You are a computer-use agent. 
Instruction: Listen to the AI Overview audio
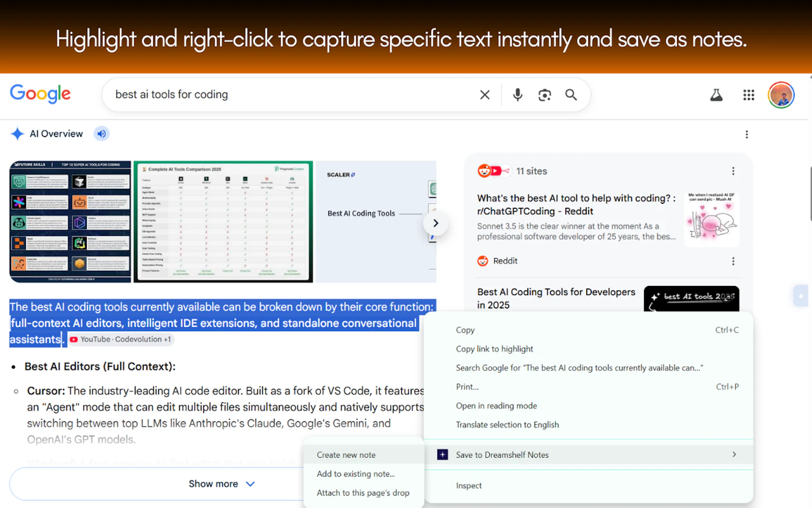[101, 134]
